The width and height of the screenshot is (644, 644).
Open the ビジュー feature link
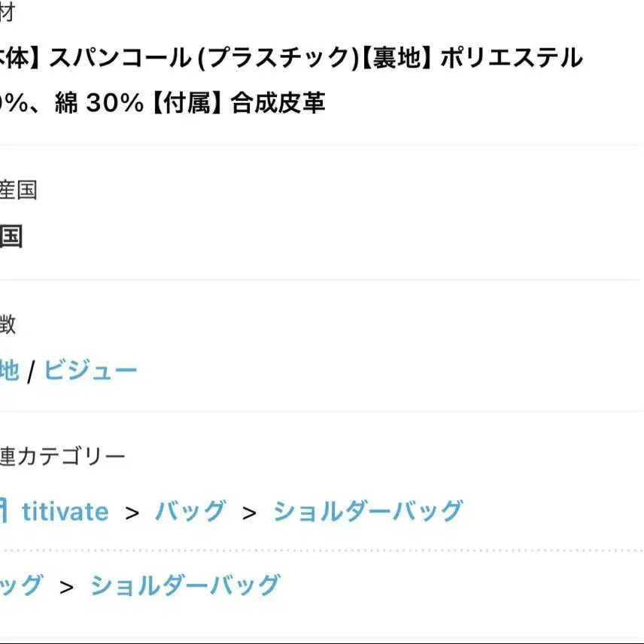coord(90,370)
